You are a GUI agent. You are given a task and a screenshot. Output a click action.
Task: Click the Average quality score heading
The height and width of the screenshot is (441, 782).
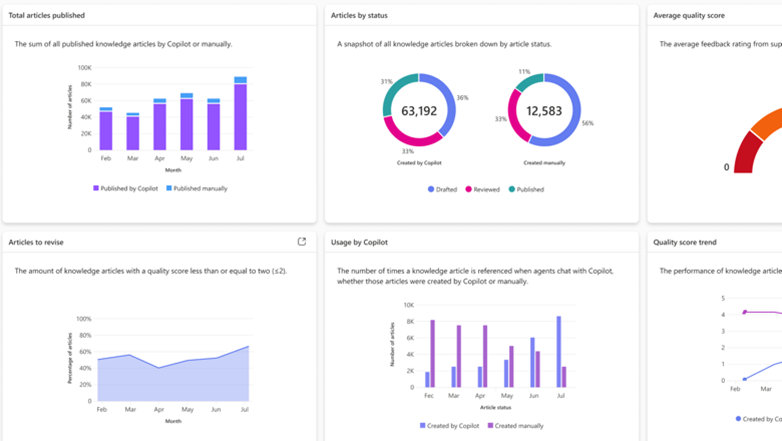coord(689,15)
